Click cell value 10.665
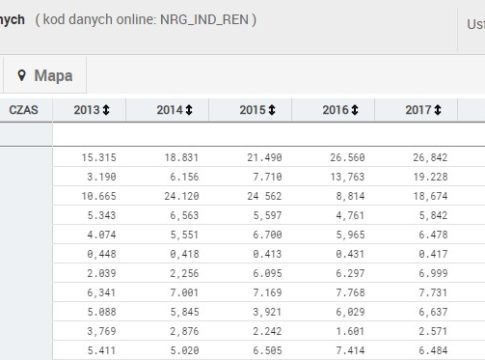This screenshot has width=485, height=360. 99,196
